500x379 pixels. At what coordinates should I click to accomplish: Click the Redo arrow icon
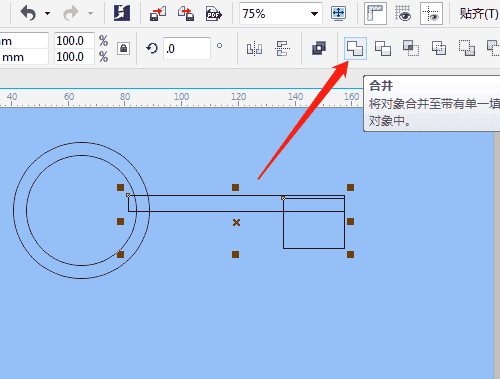[x=71, y=14]
